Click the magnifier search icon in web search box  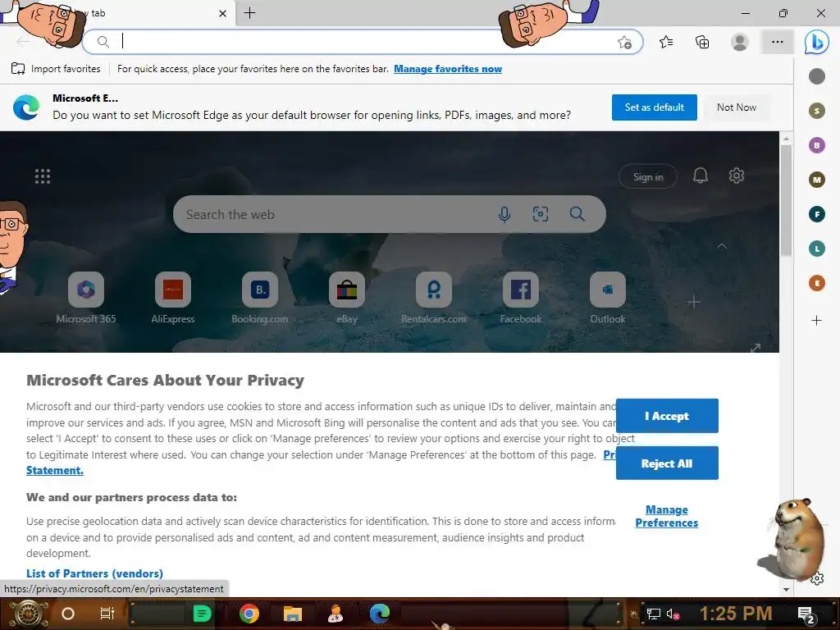[x=577, y=214]
